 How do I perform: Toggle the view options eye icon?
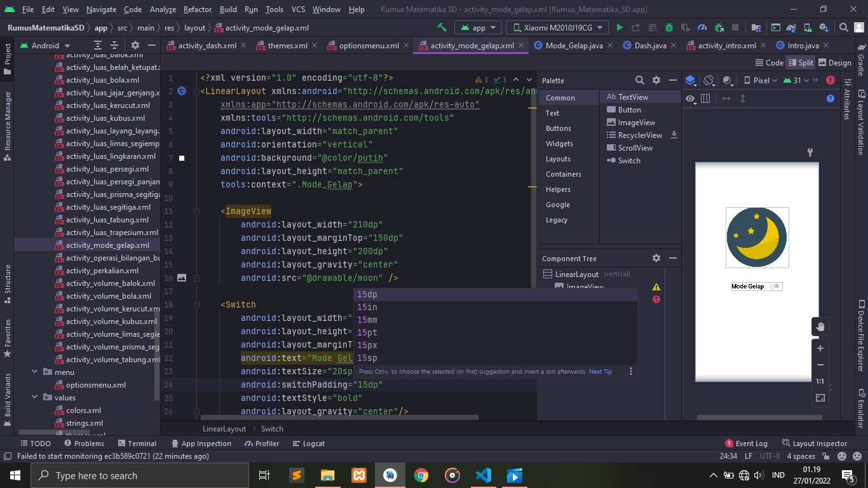pos(690,98)
